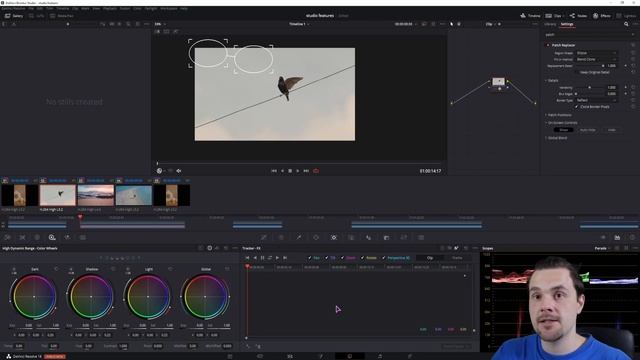Viewport: 640px width, 360px height.
Task: Open the Parade scope type dropdown
Action: pos(602,248)
